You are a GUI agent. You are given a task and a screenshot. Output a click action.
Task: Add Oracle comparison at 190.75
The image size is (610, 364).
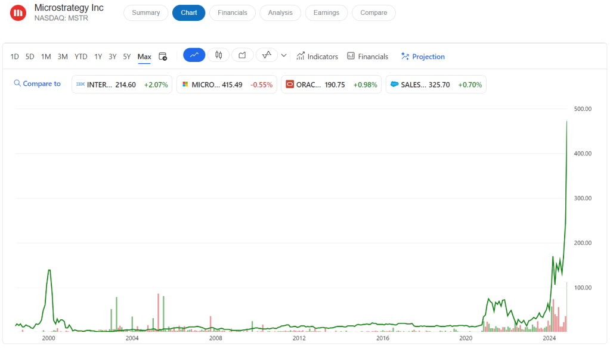click(331, 85)
